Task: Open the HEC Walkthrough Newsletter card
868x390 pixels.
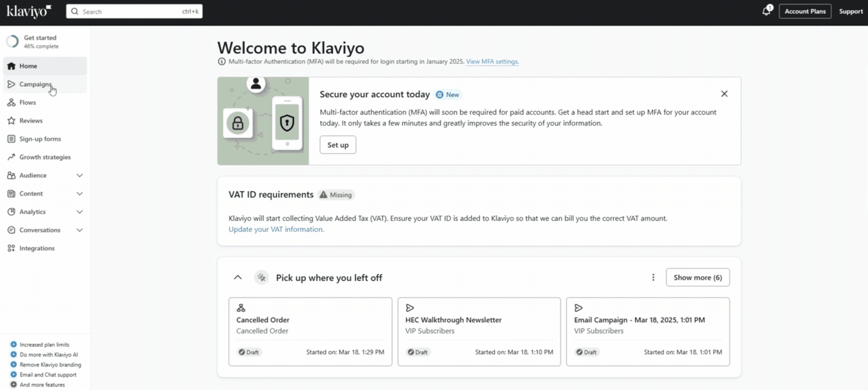Action: (479, 331)
